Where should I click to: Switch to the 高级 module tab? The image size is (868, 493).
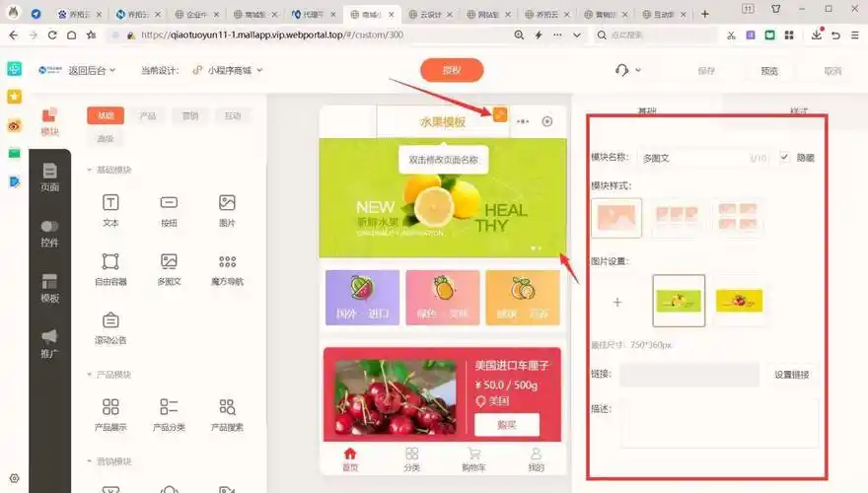click(106, 139)
